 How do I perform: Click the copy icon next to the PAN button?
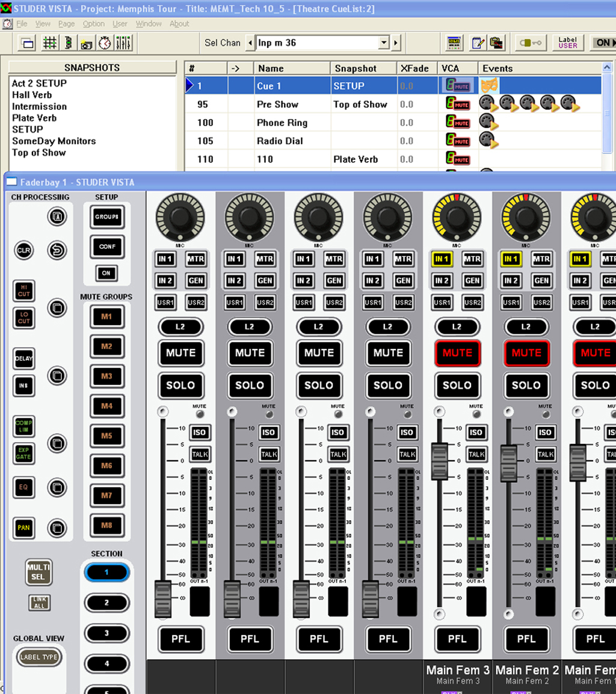pyautogui.click(x=57, y=528)
